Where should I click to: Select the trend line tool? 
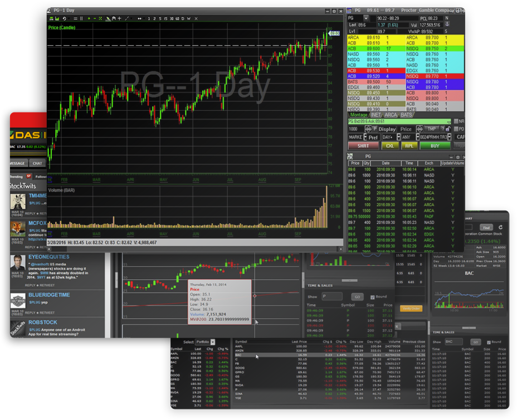click(x=126, y=19)
